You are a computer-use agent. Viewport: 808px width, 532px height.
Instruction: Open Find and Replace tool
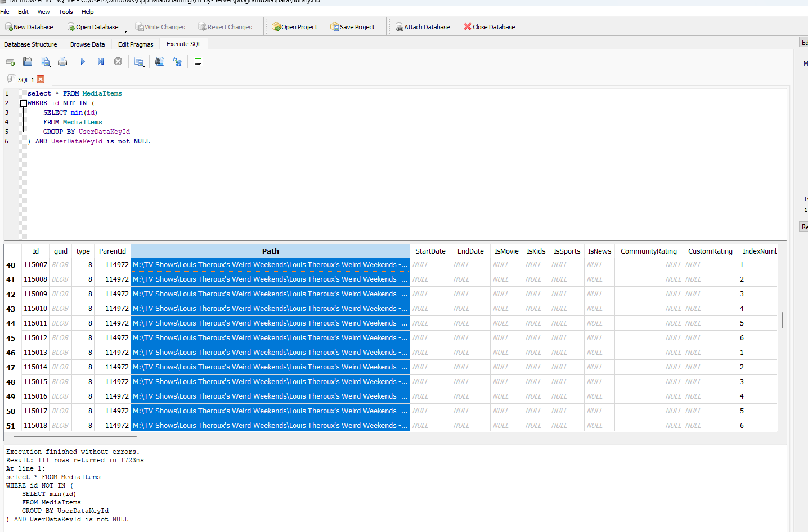[177, 62]
